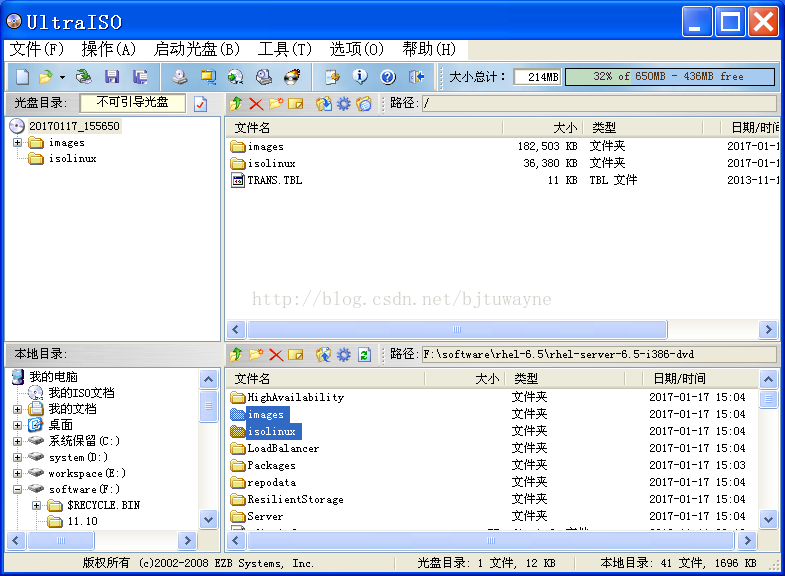Open the 选项(O) menu

[x=357, y=49]
